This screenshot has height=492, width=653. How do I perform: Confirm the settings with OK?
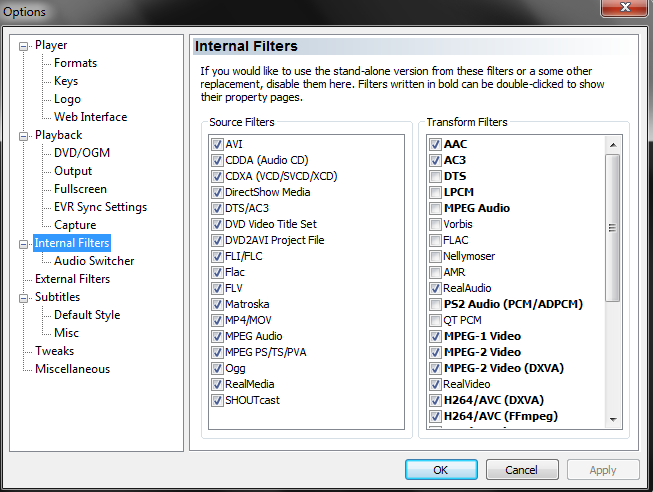click(x=441, y=470)
